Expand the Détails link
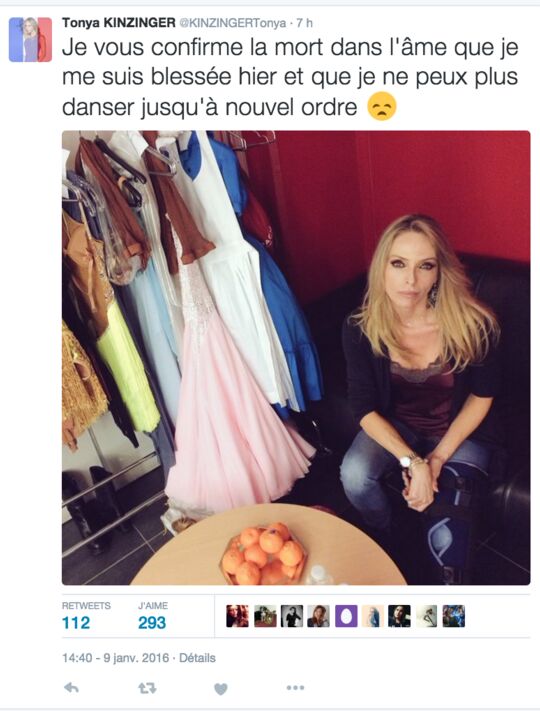The image size is (540, 711). click(197, 658)
